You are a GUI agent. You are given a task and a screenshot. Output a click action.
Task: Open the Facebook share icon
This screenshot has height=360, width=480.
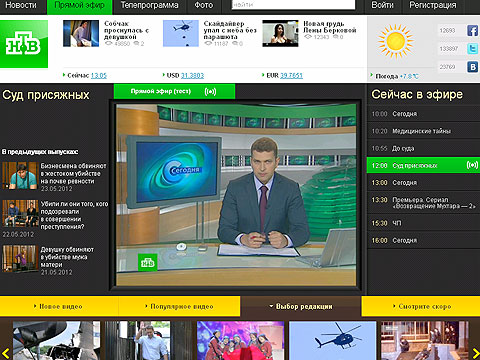(472, 31)
